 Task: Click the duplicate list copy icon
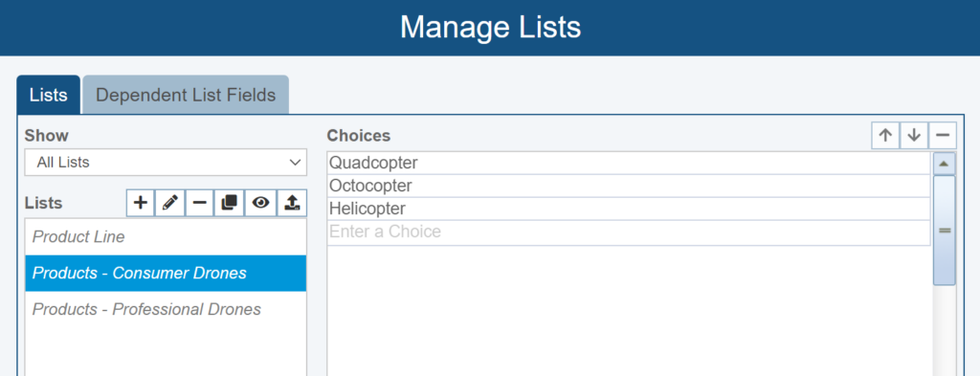click(230, 203)
